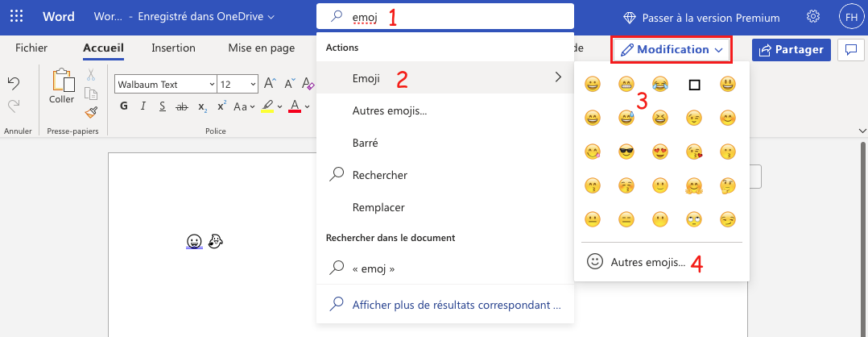The width and height of the screenshot is (868, 337).
Task: Click the search box containing emoj
Action: pyautogui.click(x=445, y=16)
